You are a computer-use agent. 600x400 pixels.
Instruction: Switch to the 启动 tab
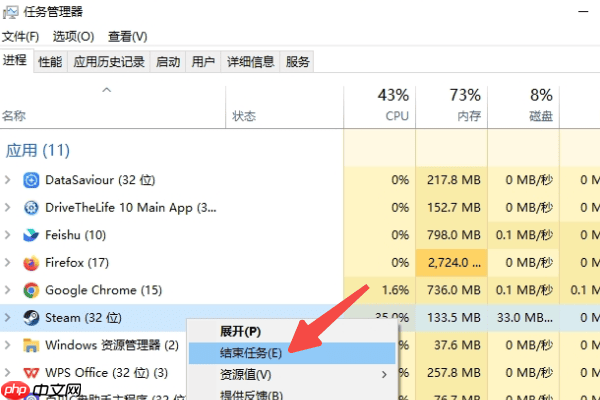(168, 62)
